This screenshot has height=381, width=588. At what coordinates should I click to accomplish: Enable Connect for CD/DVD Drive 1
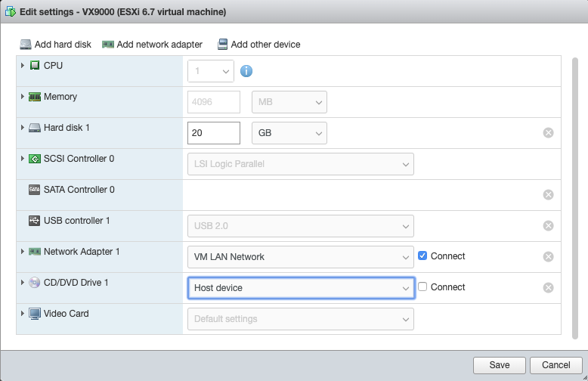pyautogui.click(x=422, y=287)
